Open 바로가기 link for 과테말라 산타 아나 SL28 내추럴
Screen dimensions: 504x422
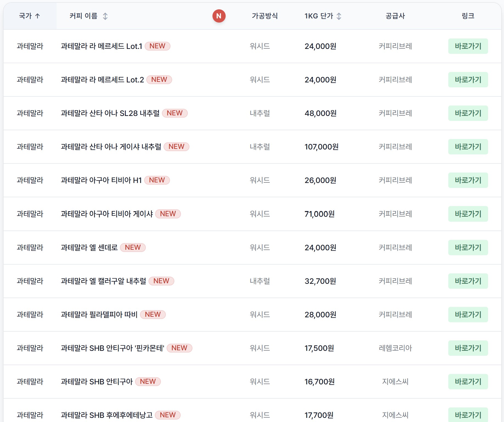coord(468,113)
